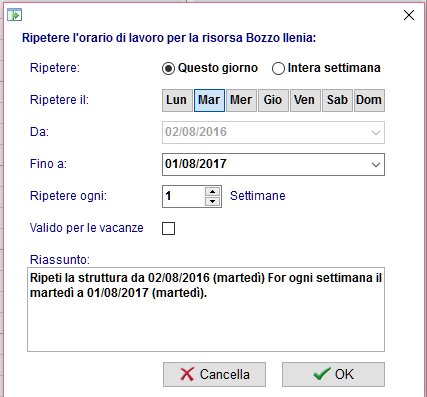Click the dialog heading about Bozzo Ilenia
This screenshot has height=397, width=427.
[169, 38]
